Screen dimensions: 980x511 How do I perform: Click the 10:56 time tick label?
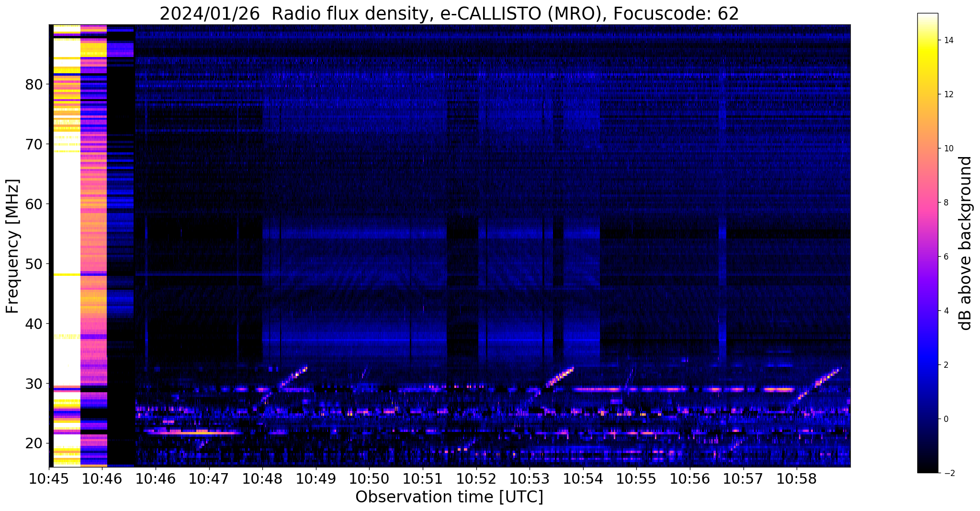[690, 479]
